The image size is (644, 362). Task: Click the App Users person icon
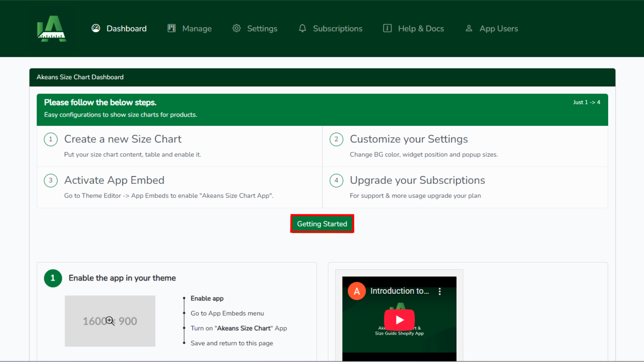pyautogui.click(x=469, y=28)
